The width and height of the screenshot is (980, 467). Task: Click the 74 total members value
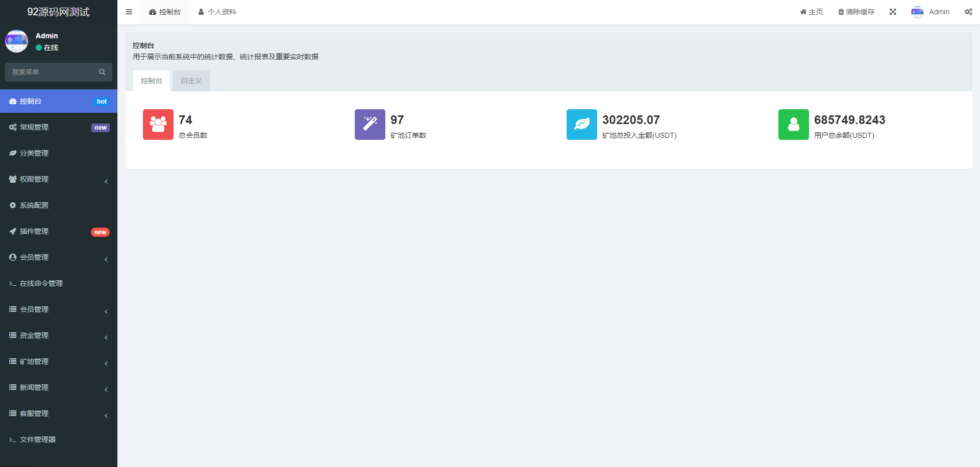coord(185,120)
